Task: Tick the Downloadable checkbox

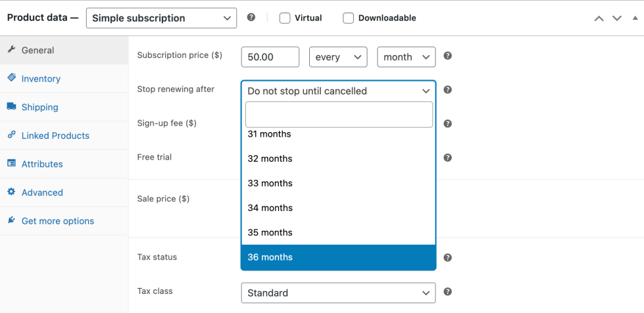Action: pos(349,18)
